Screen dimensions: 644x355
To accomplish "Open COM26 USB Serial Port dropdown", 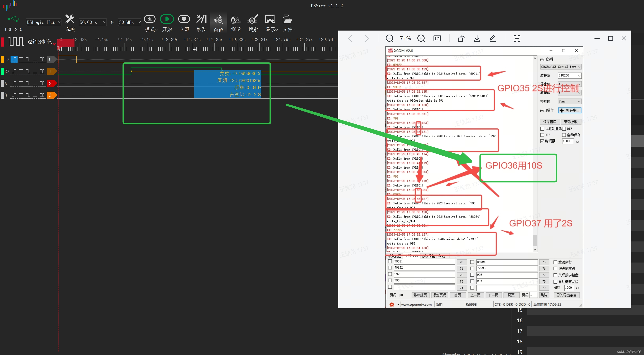I will click(561, 67).
